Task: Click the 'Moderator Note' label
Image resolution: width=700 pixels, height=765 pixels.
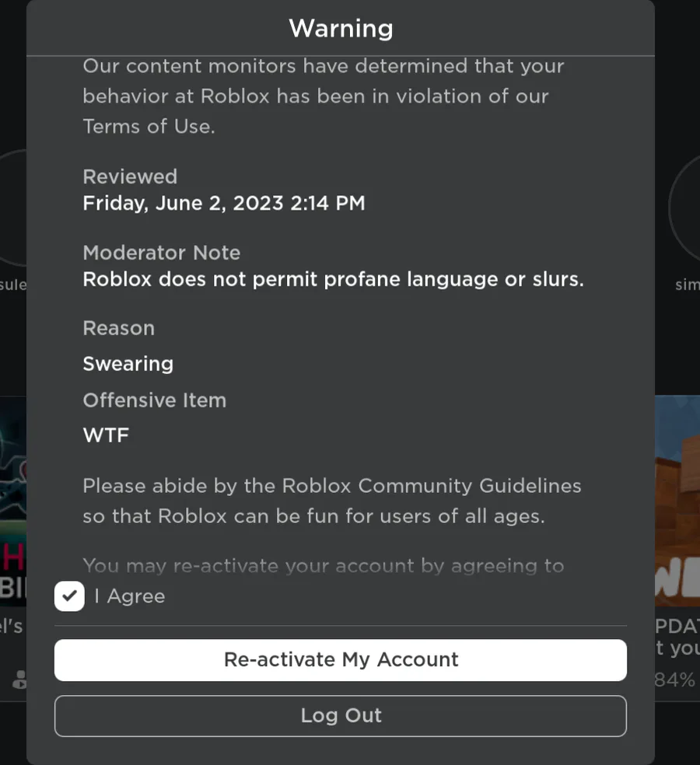Action: pos(162,253)
